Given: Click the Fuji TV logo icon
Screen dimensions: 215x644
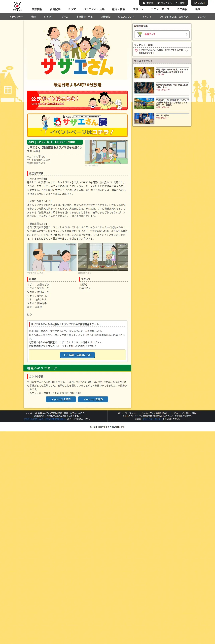Looking at the screenshot, I should [x=18, y=7].
